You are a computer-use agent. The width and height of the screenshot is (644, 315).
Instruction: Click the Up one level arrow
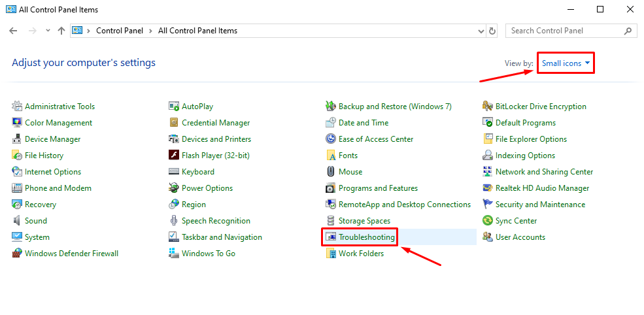[61, 31]
